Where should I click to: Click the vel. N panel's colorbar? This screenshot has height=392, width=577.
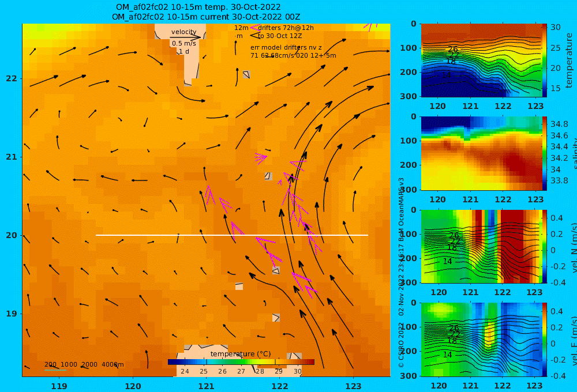click(x=544, y=246)
